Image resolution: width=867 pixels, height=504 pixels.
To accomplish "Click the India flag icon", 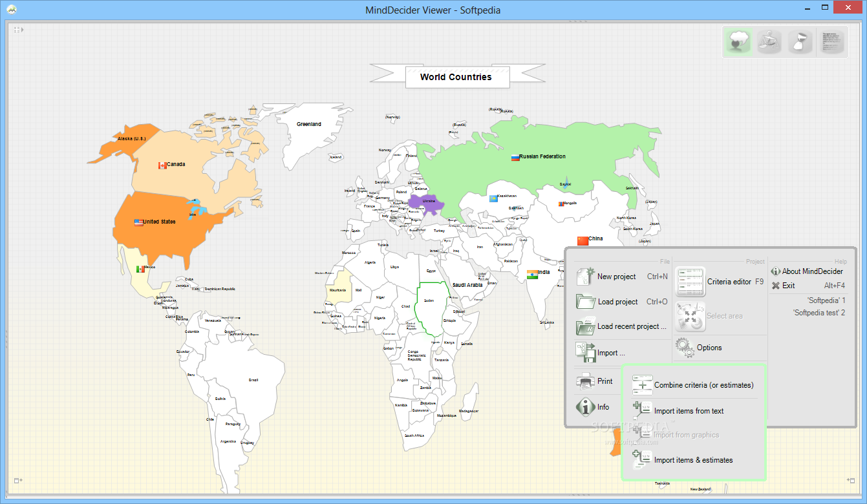I will (532, 274).
